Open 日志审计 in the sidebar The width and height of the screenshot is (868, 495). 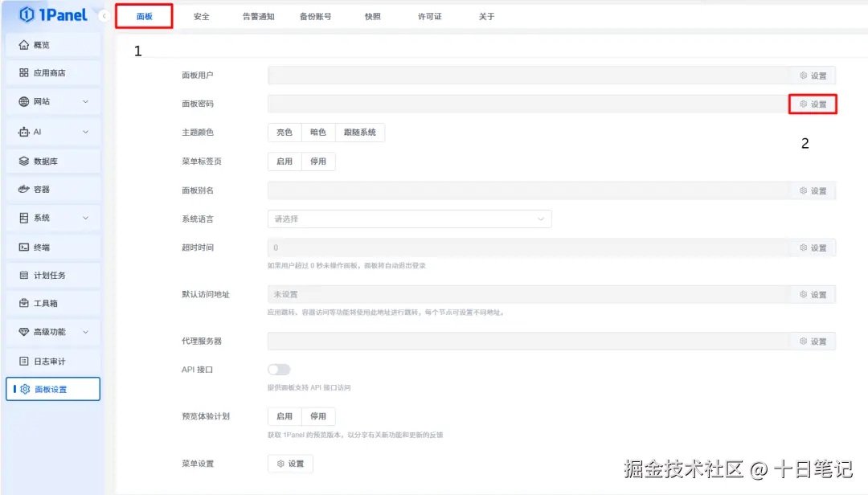(x=53, y=361)
